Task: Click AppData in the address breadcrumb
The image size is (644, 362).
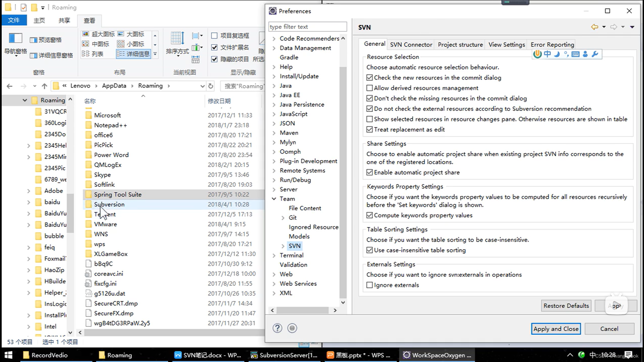Action: (x=114, y=86)
